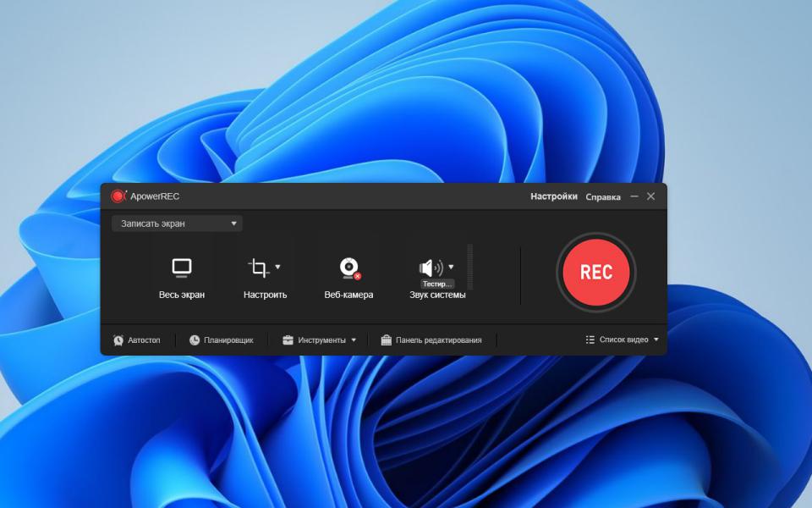Open Планировщик scheduler text
812x508 pixels.
click(x=228, y=340)
